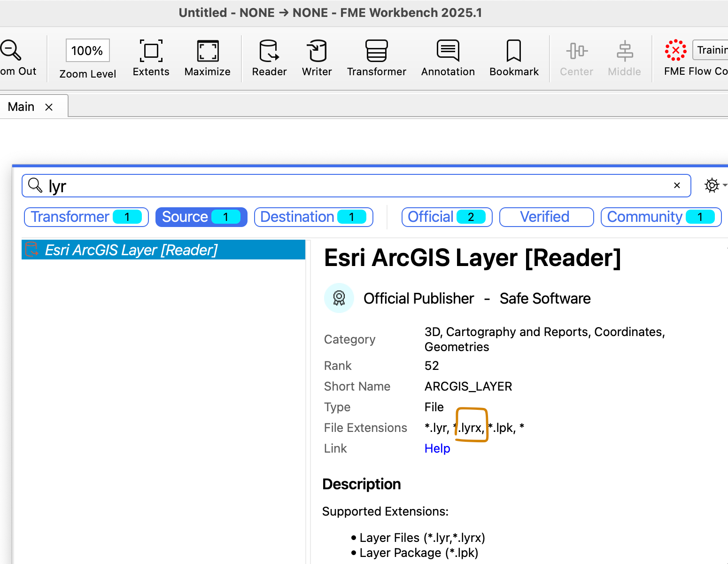The height and width of the screenshot is (564, 728).
Task: Toggle the Community publisher filter
Action: 661,217
